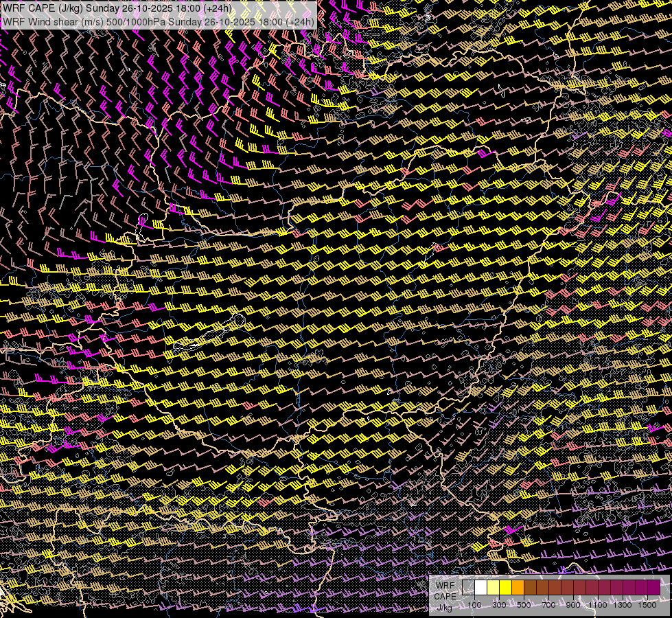Click the 300 tick label on the legend
The height and width of the screenshot is (618, 672).
click(499, 605)
